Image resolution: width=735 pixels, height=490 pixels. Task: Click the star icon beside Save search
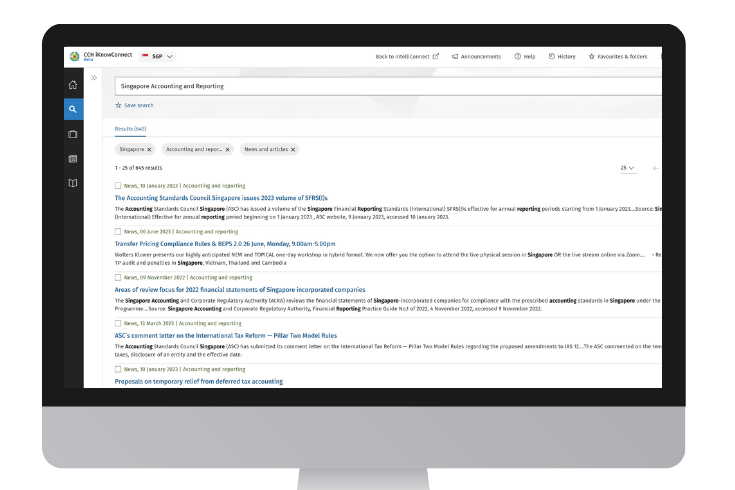[x=118, y=105]
